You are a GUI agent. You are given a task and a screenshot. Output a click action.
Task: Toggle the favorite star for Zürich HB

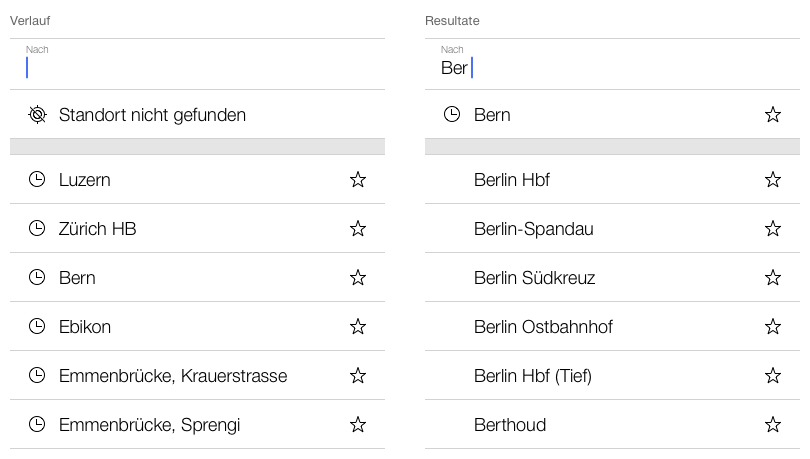pyautogui.click(x=358, y=229)
